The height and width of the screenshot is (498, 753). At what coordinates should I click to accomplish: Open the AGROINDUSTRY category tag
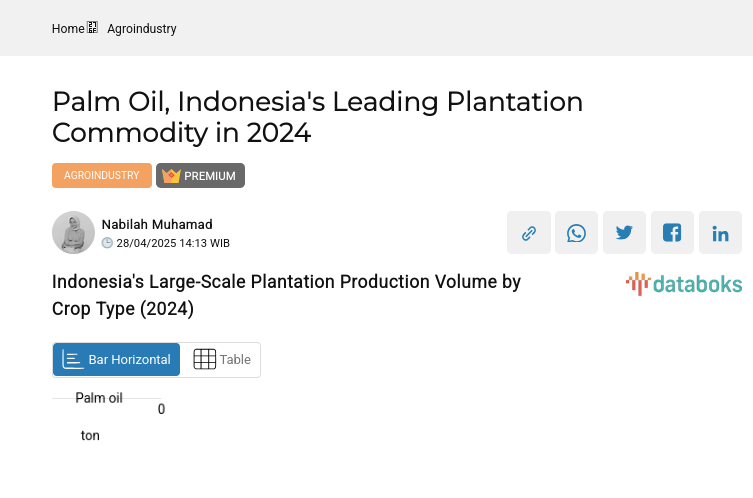pos(102,175)
